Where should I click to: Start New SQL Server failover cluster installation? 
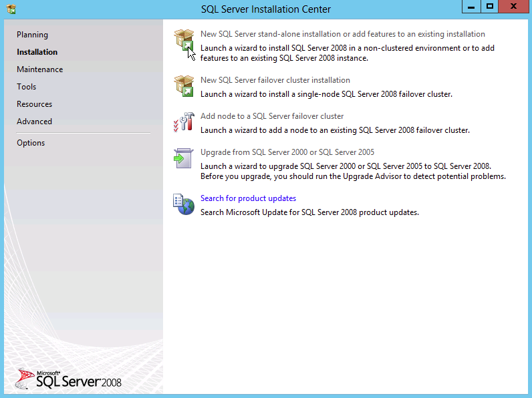[x=275, y=80]
